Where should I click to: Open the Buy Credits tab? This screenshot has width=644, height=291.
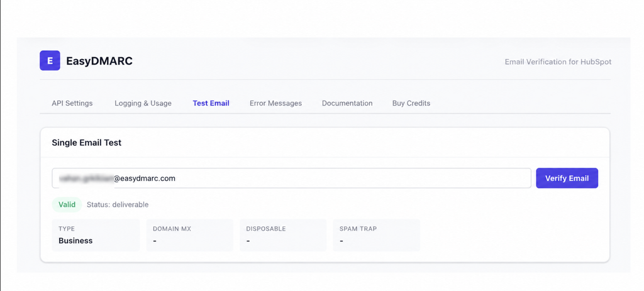(x=411, y=104)
